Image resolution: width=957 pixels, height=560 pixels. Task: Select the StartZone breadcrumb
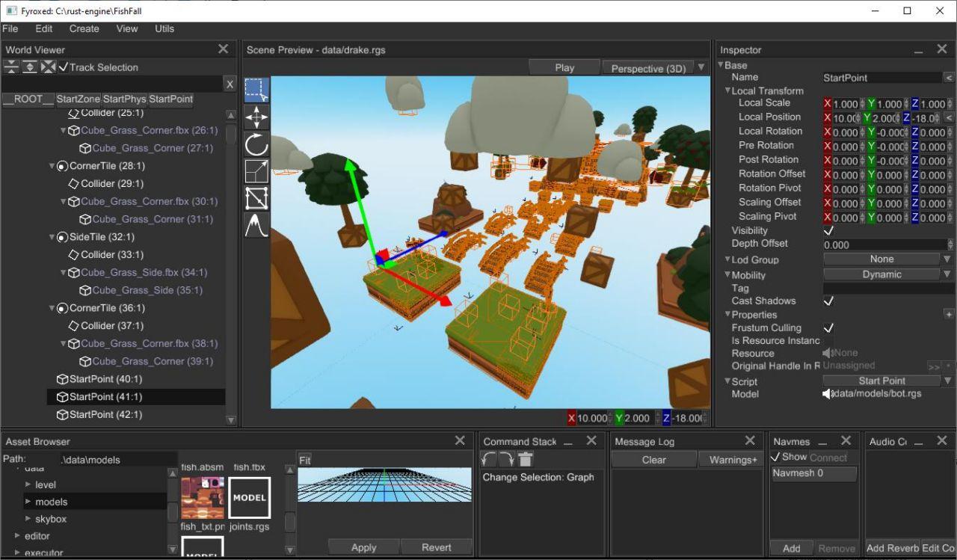[x=78, y=99]
